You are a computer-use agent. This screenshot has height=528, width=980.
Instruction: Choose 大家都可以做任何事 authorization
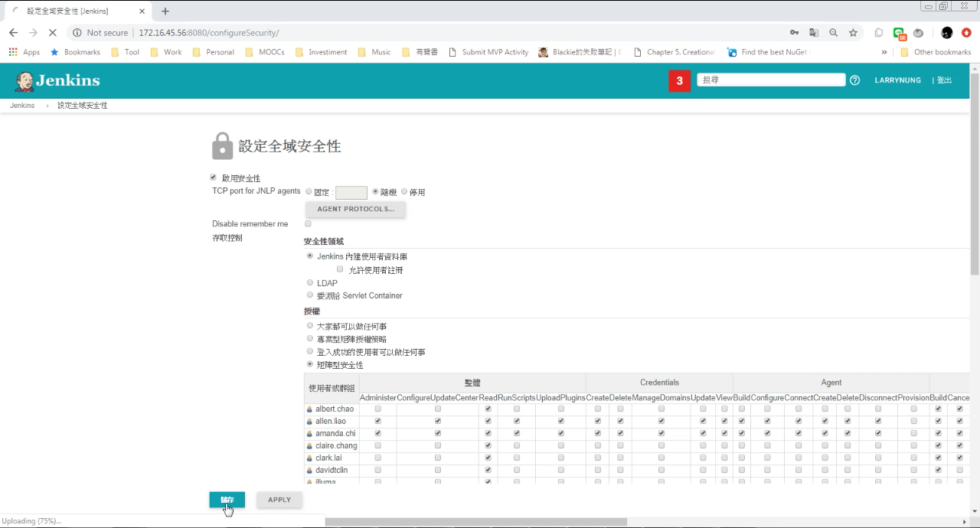coord(310,325)
